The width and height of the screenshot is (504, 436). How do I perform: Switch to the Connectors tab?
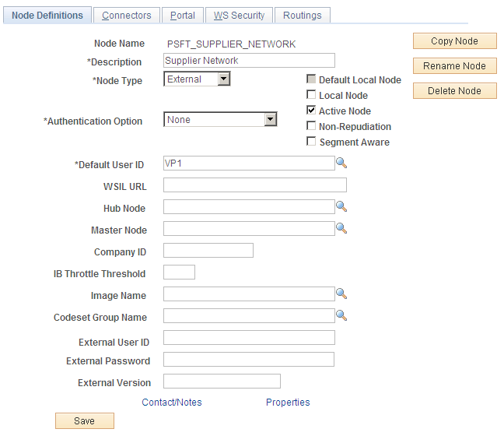click(126, 15)
